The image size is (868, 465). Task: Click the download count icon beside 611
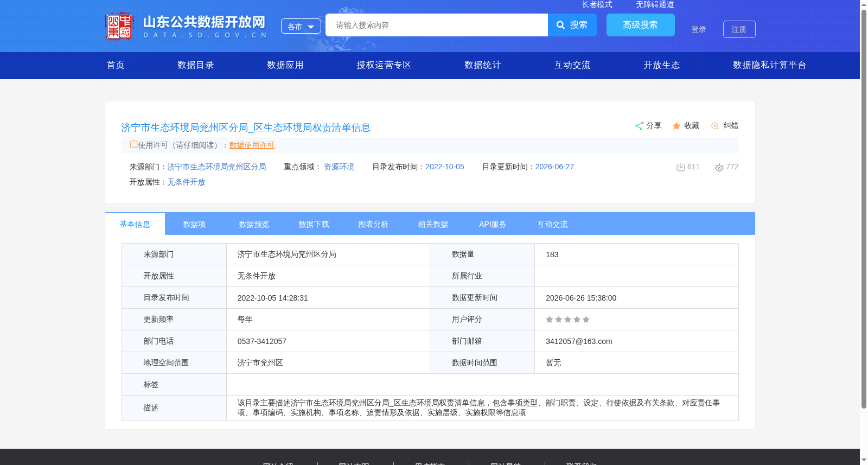(681, 167)
